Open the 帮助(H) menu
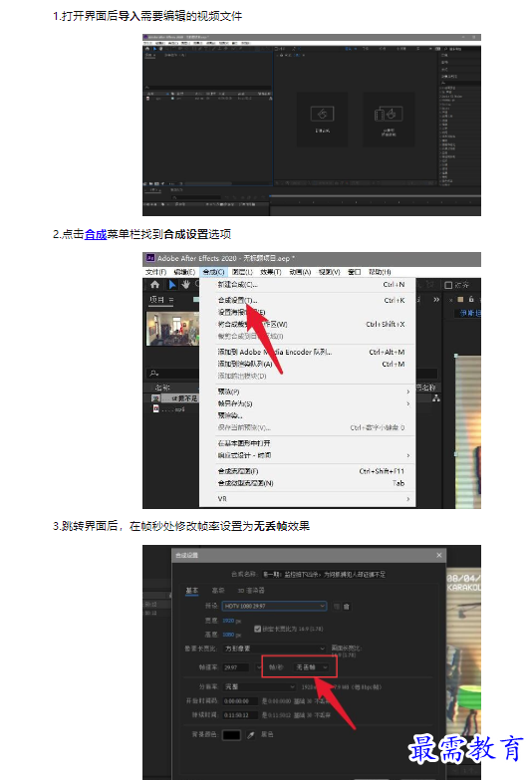Screen dimensions: 532x780 click(x=380, y=272)
